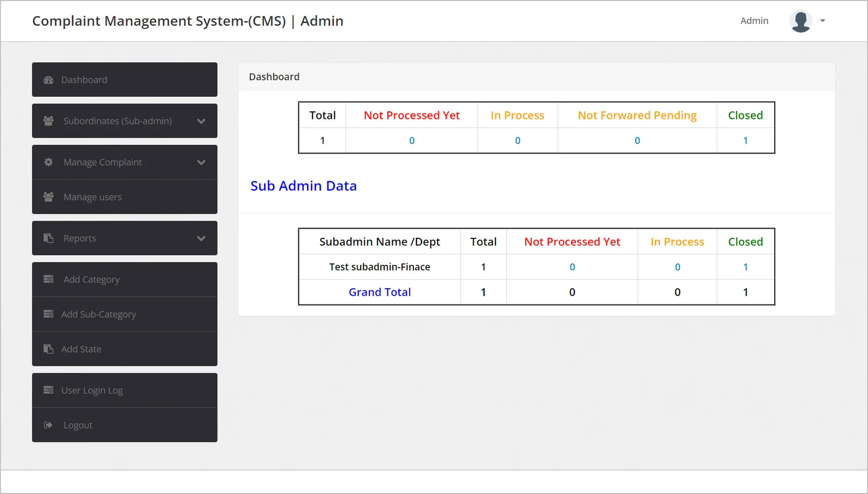868x494 pixels.
Task: Open the Dashboard menu item
Action: click(x=125, y=80)
